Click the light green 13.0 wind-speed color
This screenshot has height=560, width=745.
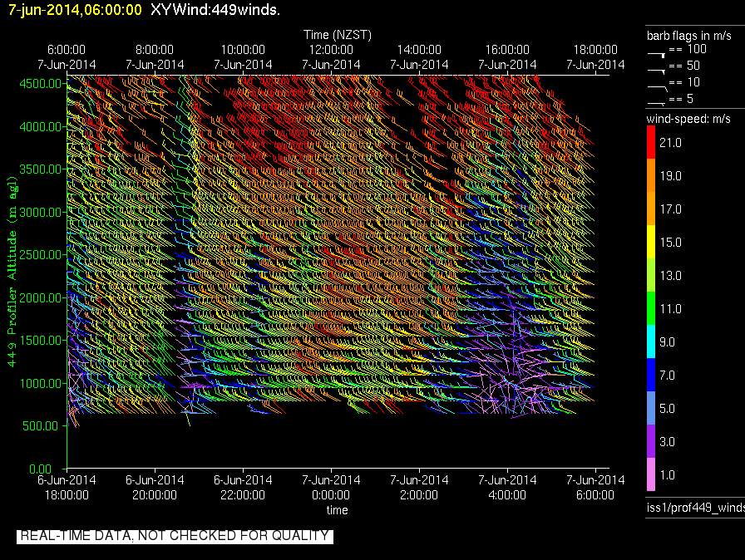click(651, 275)
